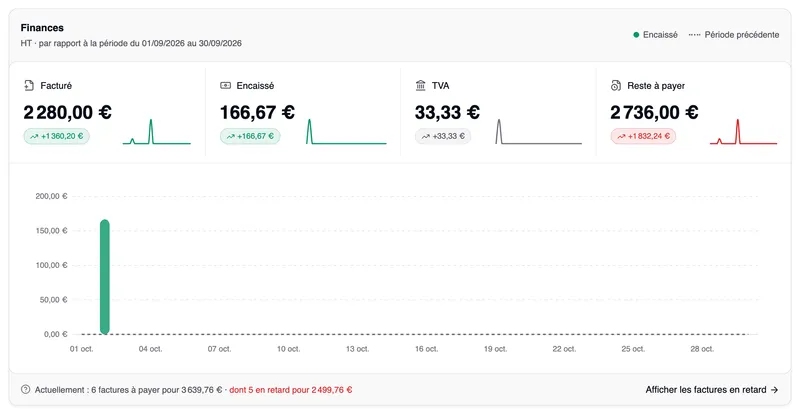800x414 pixels.
Task: Click the red Reste à payer sparkline
Action: click(743, 132)
